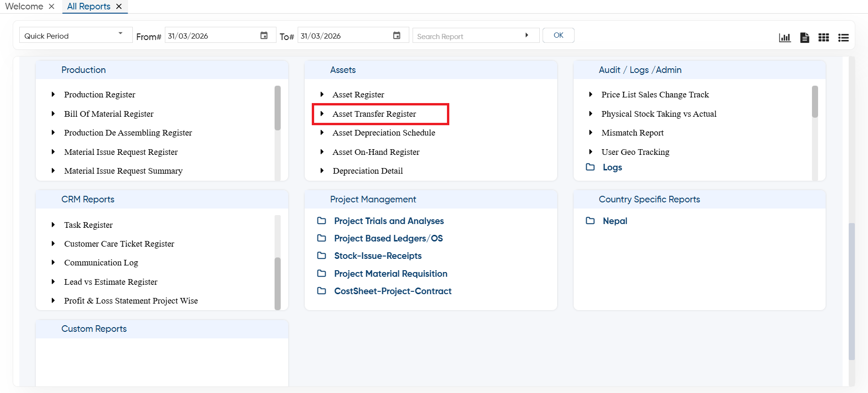Open Asset Depreciation Schedule report

click(384, 133)
